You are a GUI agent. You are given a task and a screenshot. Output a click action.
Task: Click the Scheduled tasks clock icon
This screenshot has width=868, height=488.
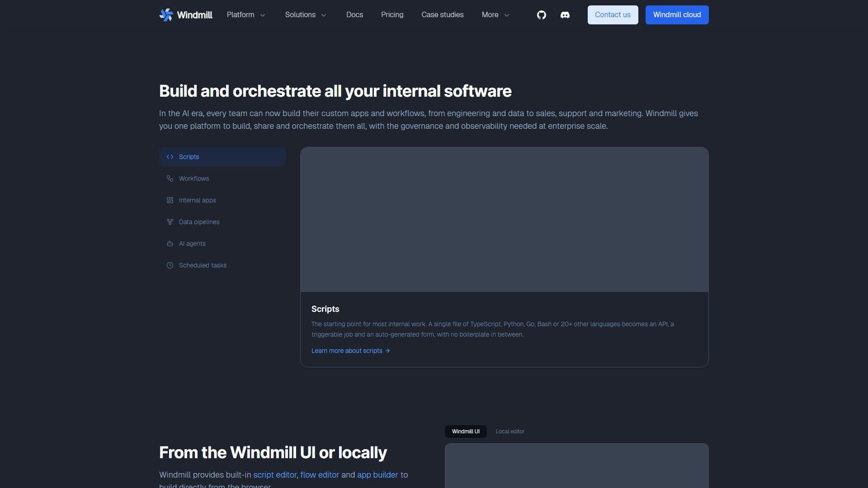[x=170, y=265]
